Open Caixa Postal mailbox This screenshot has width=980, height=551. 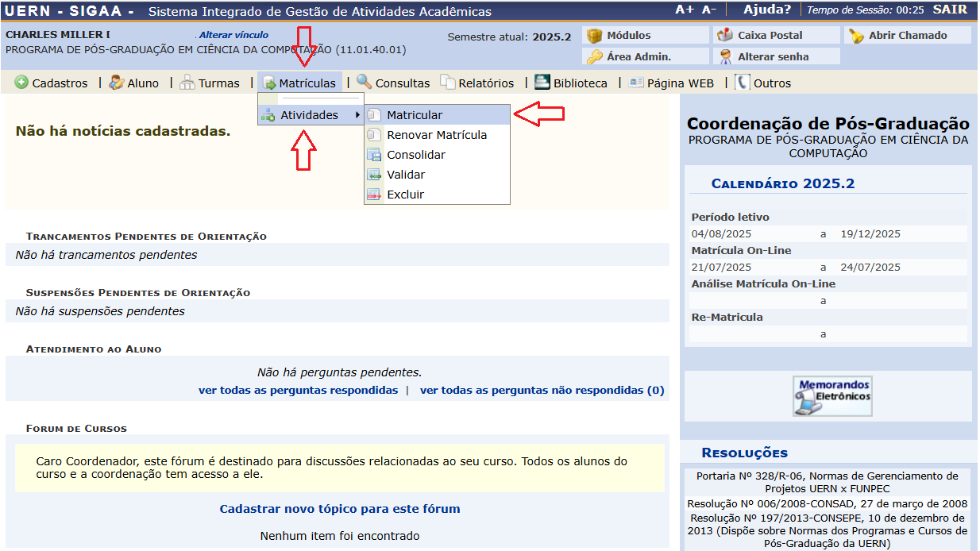[x=724, y=36]
